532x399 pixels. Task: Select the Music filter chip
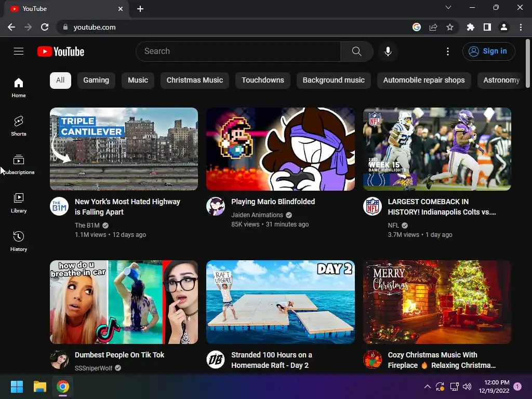[x=138, y=81]
